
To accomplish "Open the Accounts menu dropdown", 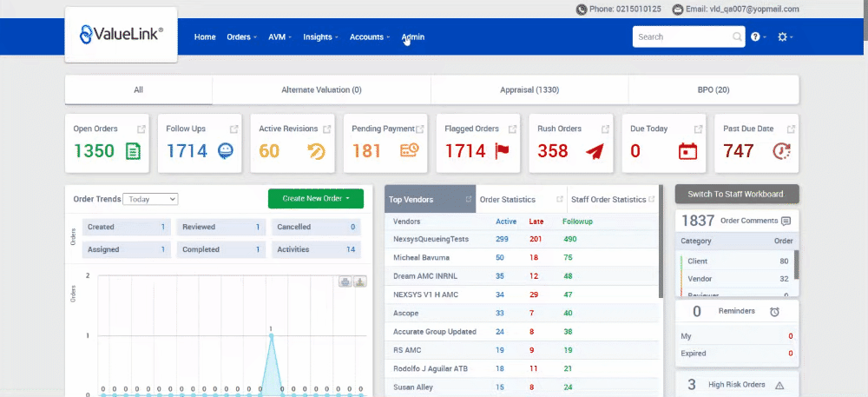I will [x=370, y=37].
